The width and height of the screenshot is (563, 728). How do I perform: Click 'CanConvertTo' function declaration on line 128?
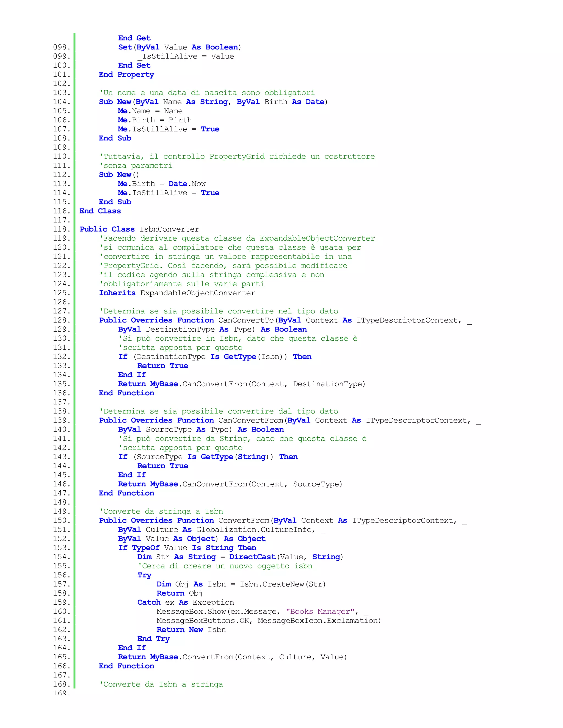coord(285,320)
